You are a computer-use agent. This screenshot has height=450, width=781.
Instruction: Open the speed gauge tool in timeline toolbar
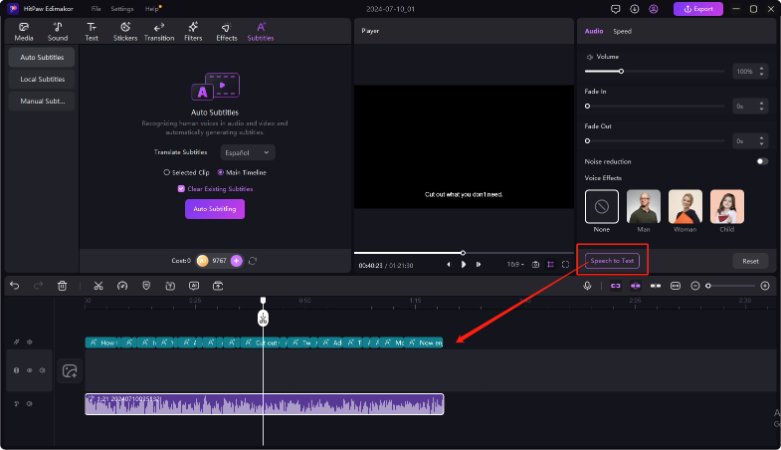click(122, 286)
